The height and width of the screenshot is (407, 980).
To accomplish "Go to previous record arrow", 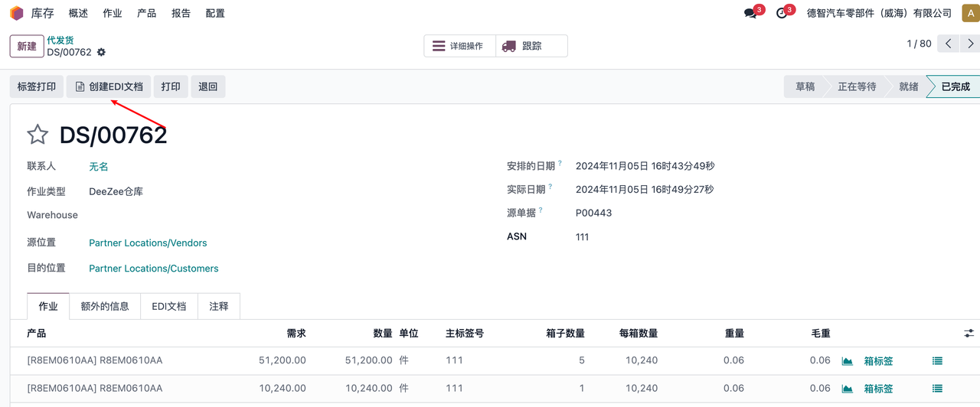I will [949, 44].
